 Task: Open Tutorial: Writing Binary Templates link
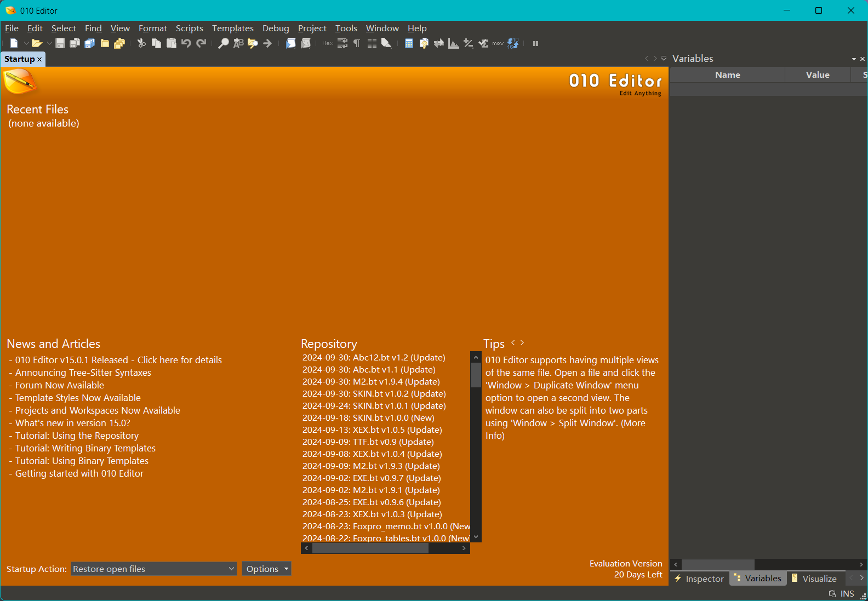tap(85, 448)
